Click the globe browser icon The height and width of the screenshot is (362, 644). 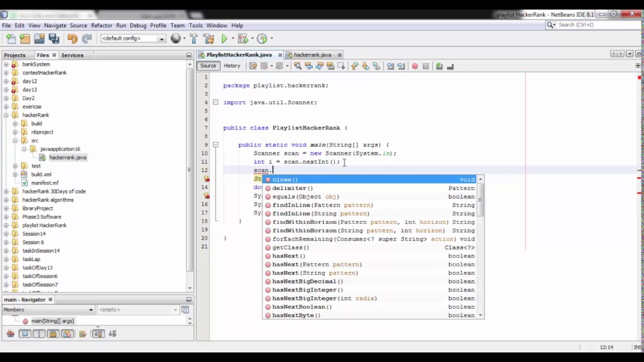(x=176, y=38)
